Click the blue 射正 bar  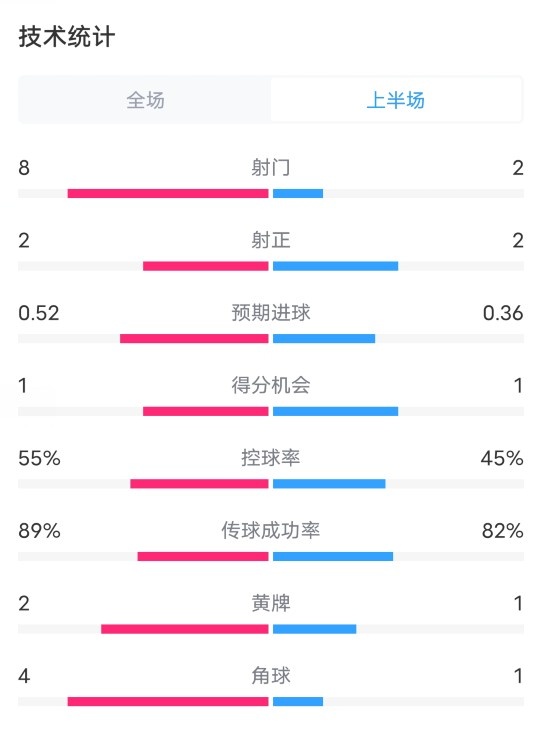tap(335, 266)
